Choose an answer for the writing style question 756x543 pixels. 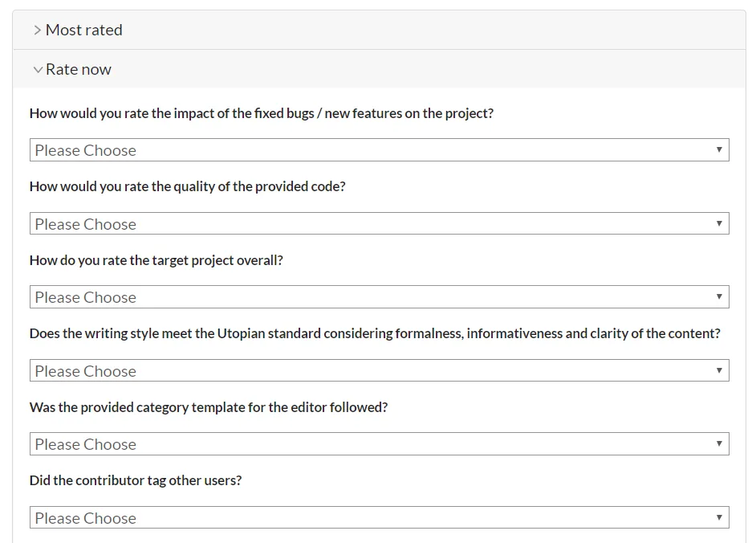(379, 371)
